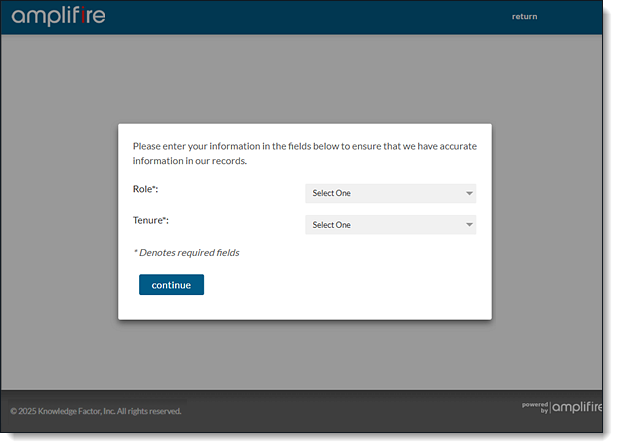Open the Tenure dropdown
Viewport: 618px width, 448px height.
390,225
